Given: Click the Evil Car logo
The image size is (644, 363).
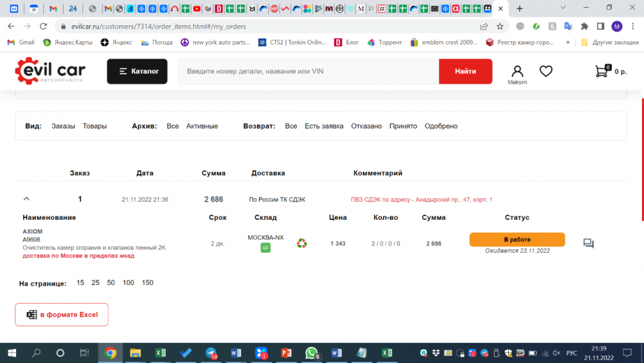Looking at the screenshot, I should [x=50, y=72].
